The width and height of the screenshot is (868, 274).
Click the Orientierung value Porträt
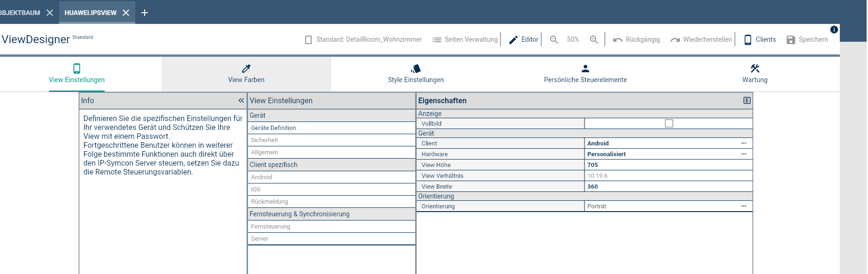click(x=597, y=206)
